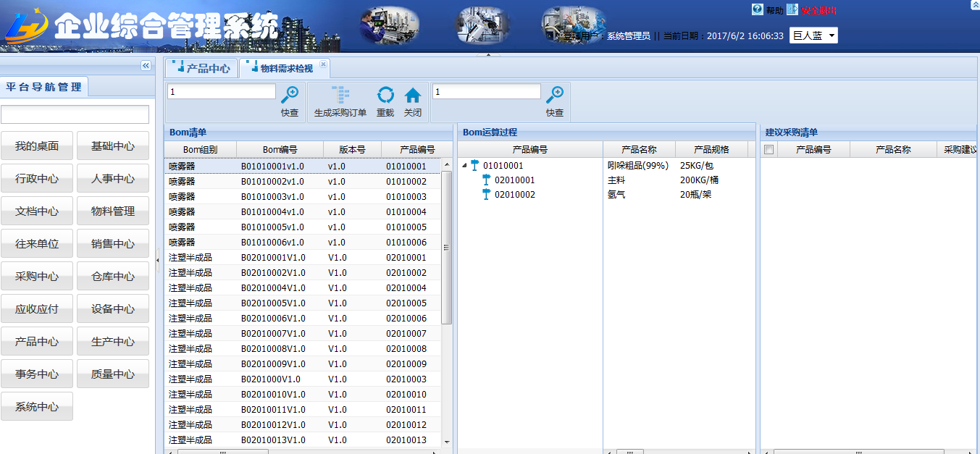This screenshot has height=454, width=980.
Task: Open the 仓库中心 module button
Action: 113,277
